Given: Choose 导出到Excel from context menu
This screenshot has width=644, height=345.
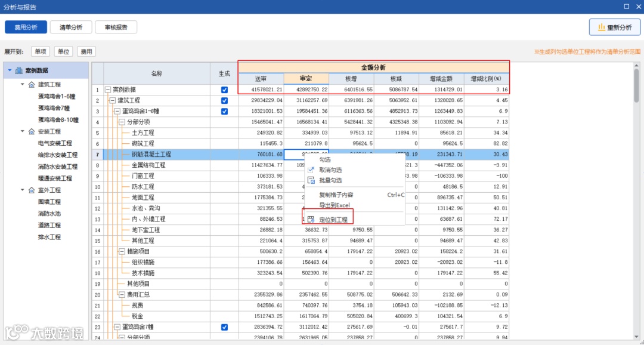Looking at the screenshot, I should pyautogui.click(x=355, y=205).
